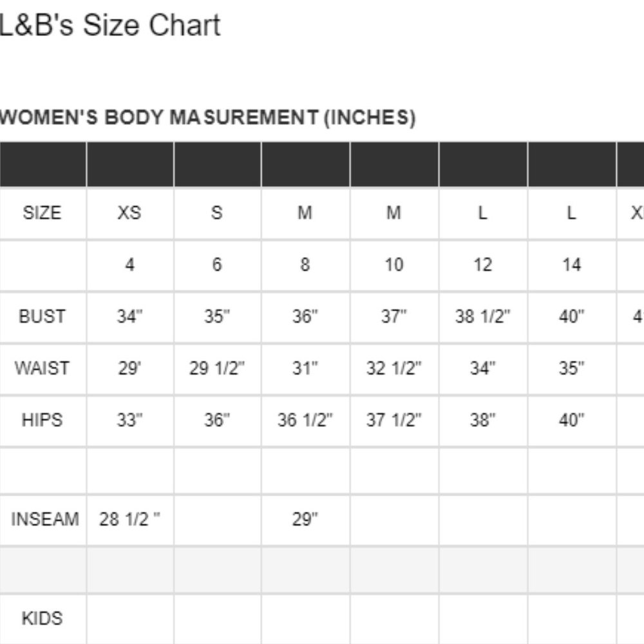Select the 29 1/2" waist value
This screenshot has height=644, width=644.
coord(217,368)
